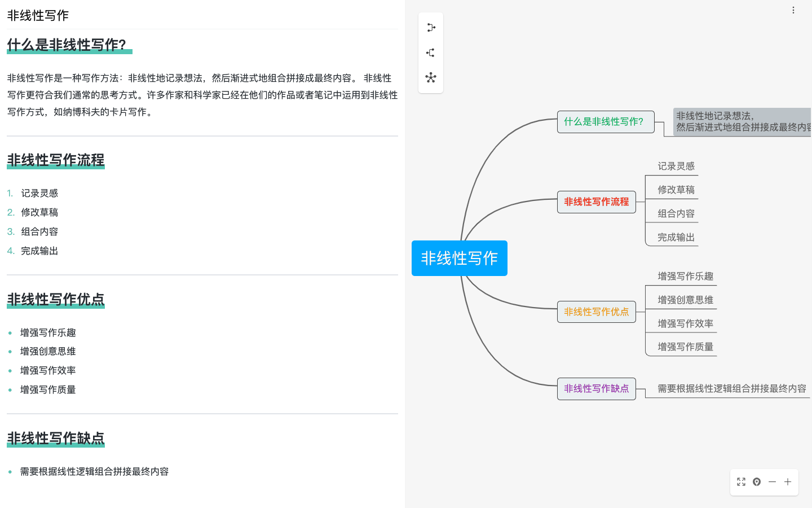Select the central 非线性写作 root node
Screen dimensions: 812x508
pos(460,259)
